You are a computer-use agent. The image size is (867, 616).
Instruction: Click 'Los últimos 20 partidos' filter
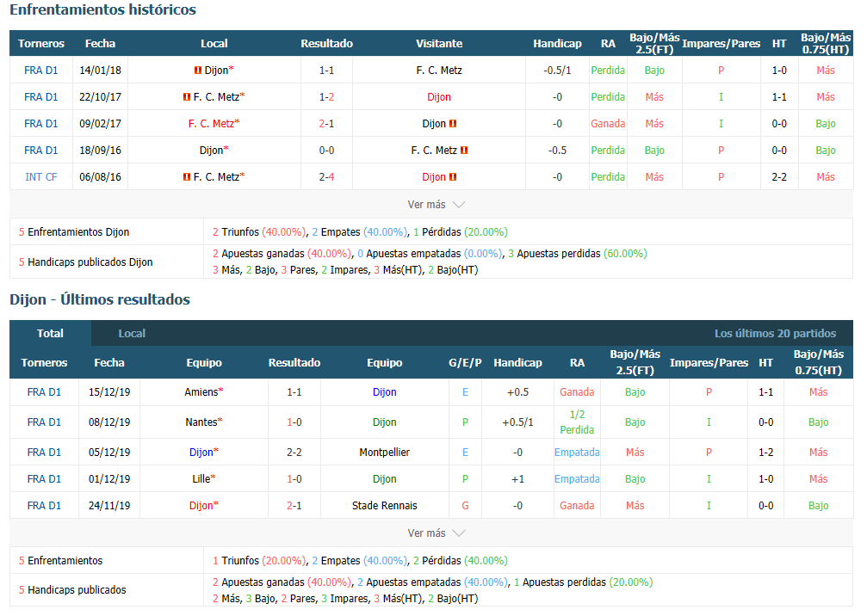tap(775, 333)
